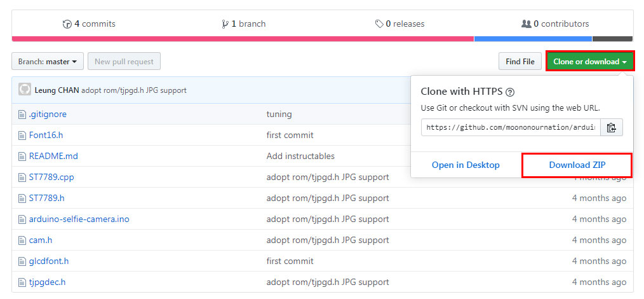
Task: Click the help icon beside Clone with HTTPS
Action: (x=509, y=92)
